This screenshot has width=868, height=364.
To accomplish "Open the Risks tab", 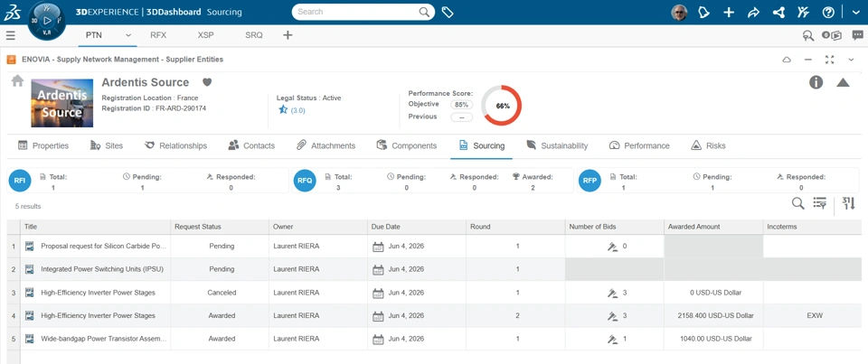I will point(708,145).
